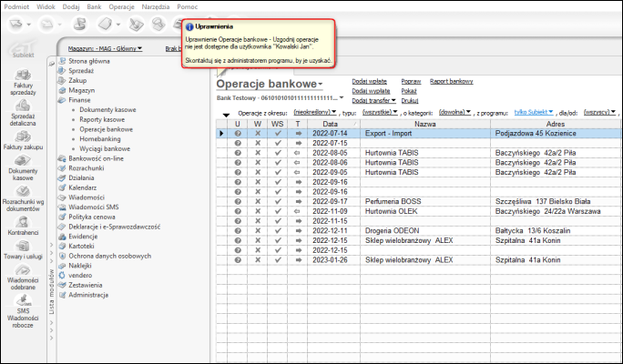Click the pin icon of module list
623x364 pixels.
(x=52, y=64)
